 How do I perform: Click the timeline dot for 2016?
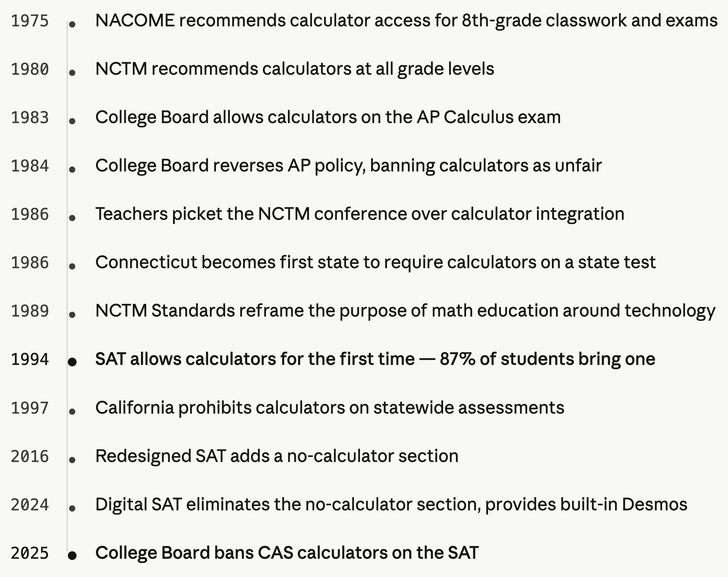72,460
